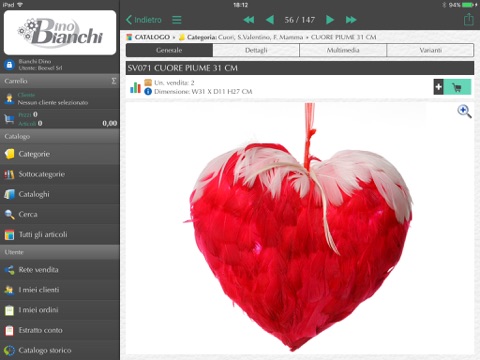
Task: Open the hamburger list menu icon
Action: (177, 20)
